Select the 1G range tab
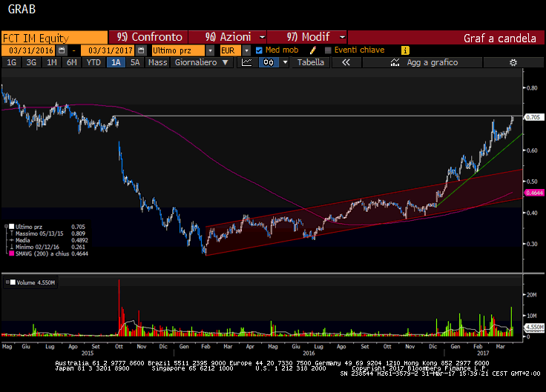Screen dimensions: 546x392 (11, 62)
